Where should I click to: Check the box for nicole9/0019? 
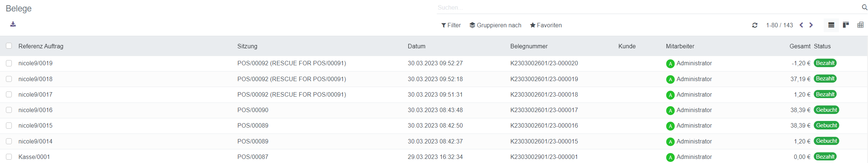(9, 63)
